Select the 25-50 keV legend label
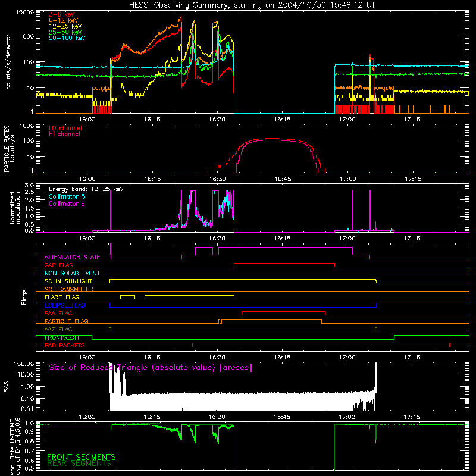476x476 pixels. (x=65, y=32)
